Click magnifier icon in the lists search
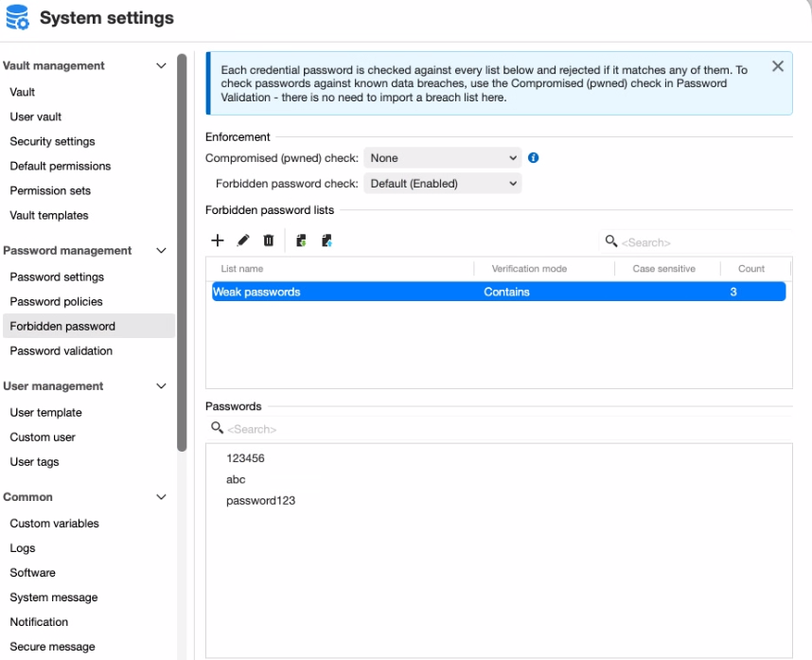Image resolution: width=812 pixels, height=660 pixels. 611,241
